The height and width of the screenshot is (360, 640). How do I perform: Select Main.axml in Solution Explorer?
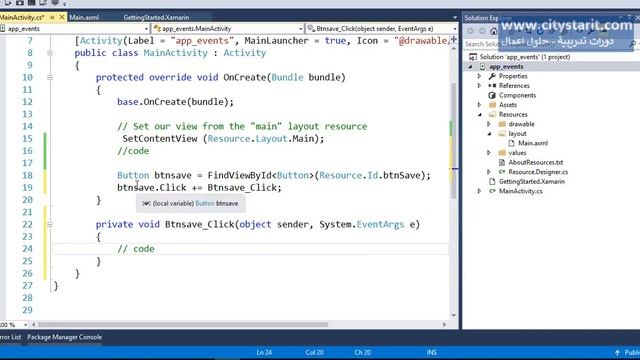(533, 143)
